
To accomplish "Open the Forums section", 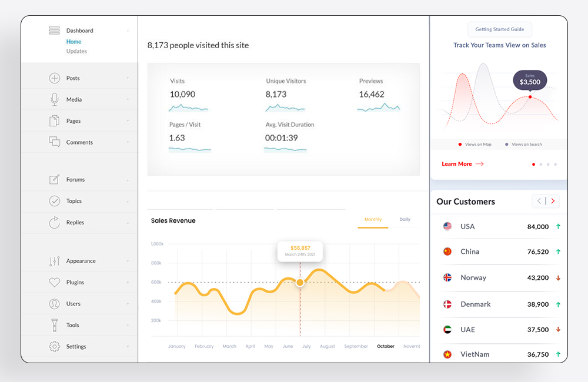I will click(54, 179).
